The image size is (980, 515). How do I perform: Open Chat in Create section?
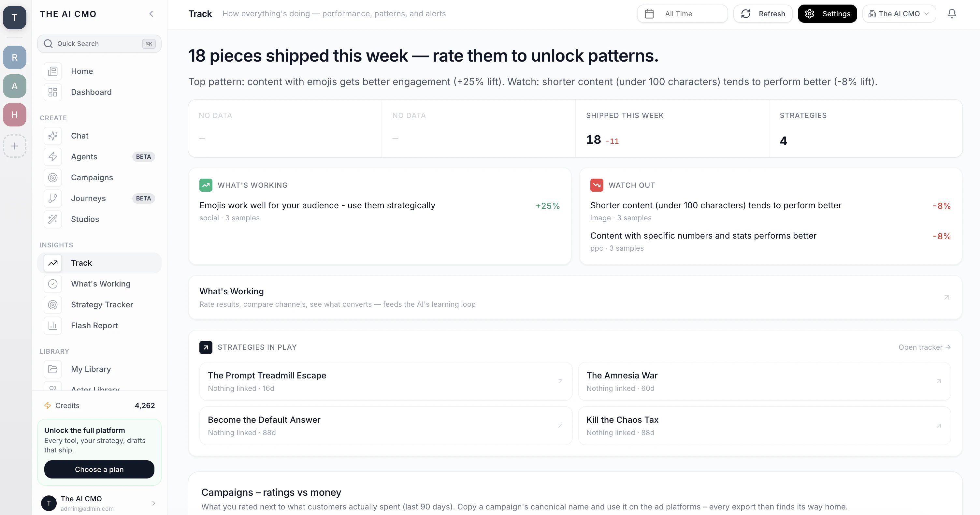[99, 136]
